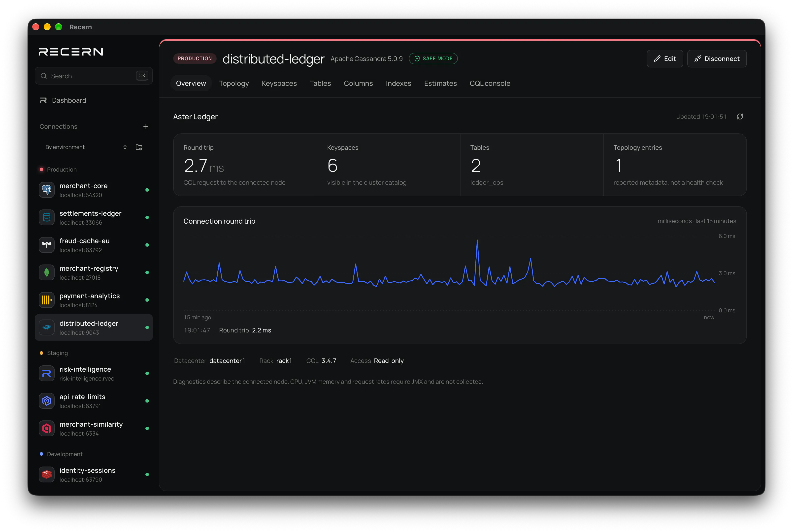
Task: Click the PRODUCTION environment badge
Action: [195, 59]
